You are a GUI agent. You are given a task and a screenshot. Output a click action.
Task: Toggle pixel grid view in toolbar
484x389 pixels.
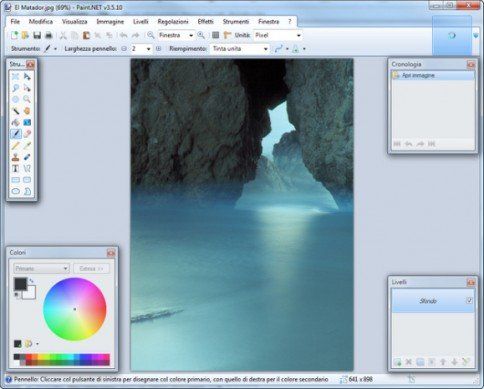pos(216,35)
